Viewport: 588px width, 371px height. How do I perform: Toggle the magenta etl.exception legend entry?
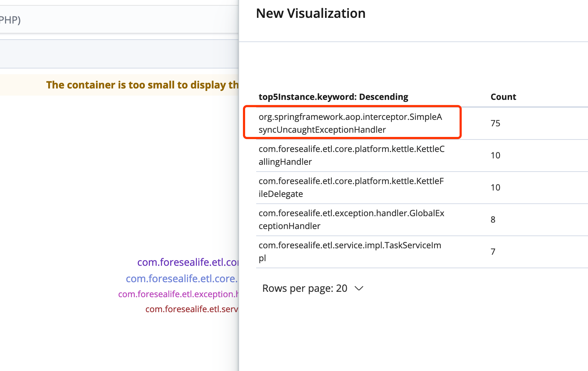pyautogui.click(x=178, y=294)
